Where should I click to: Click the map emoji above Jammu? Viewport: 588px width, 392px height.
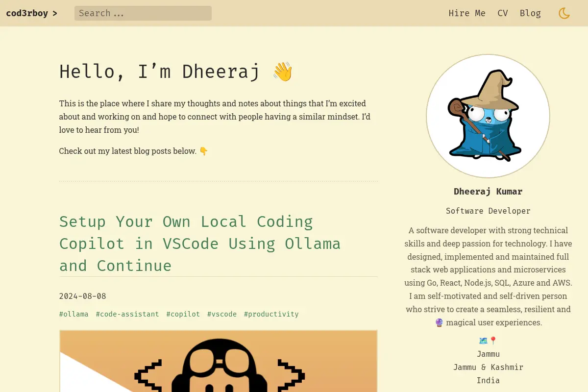tap(483, 341)
